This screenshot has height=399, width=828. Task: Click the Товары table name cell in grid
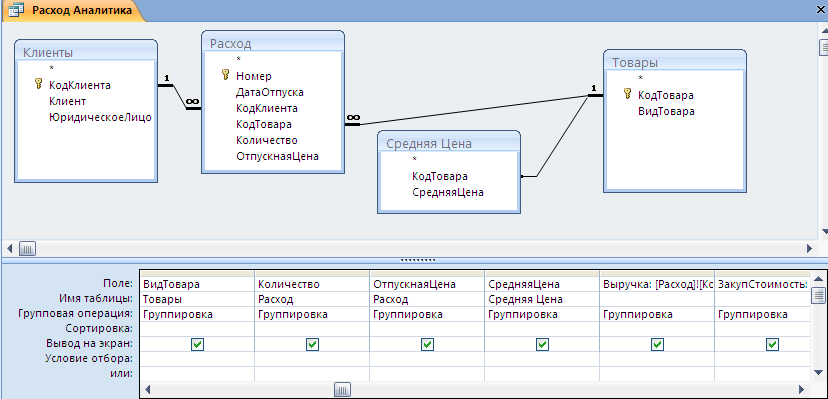197,299
